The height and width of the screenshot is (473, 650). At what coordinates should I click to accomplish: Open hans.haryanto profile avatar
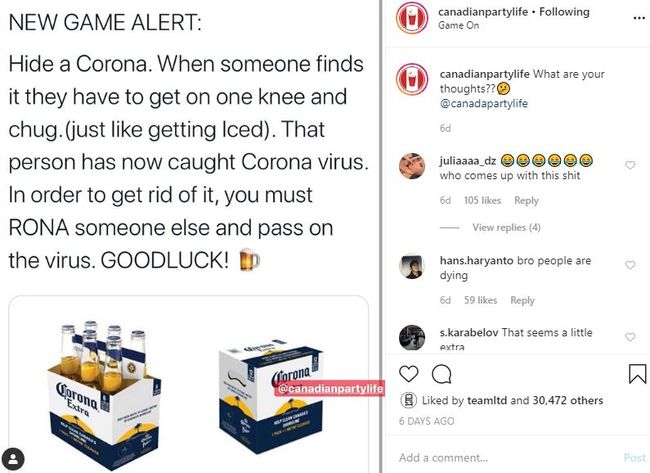[x=412, y=266]
